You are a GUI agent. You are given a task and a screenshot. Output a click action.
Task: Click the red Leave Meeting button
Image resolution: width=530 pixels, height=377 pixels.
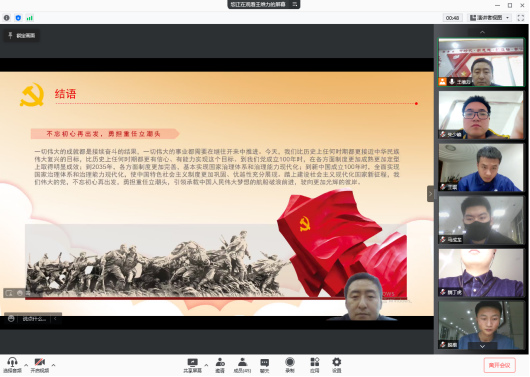click(x=500, y=365)
